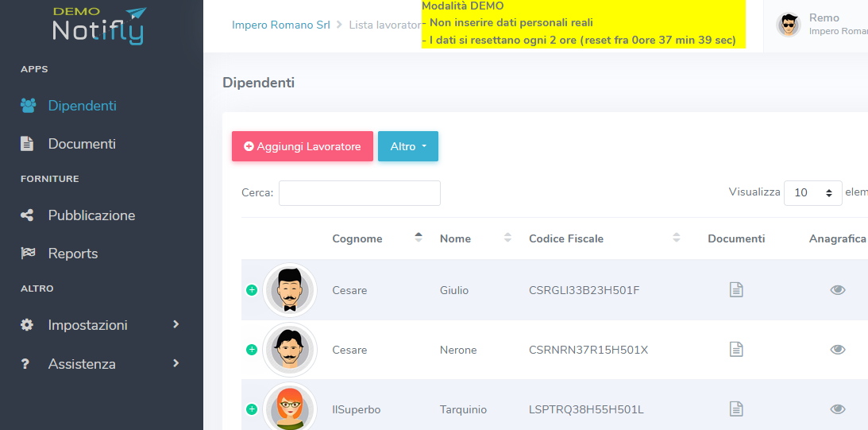Click Remo's user avatar in header
868x430 pixels.
tap(788, 25)
